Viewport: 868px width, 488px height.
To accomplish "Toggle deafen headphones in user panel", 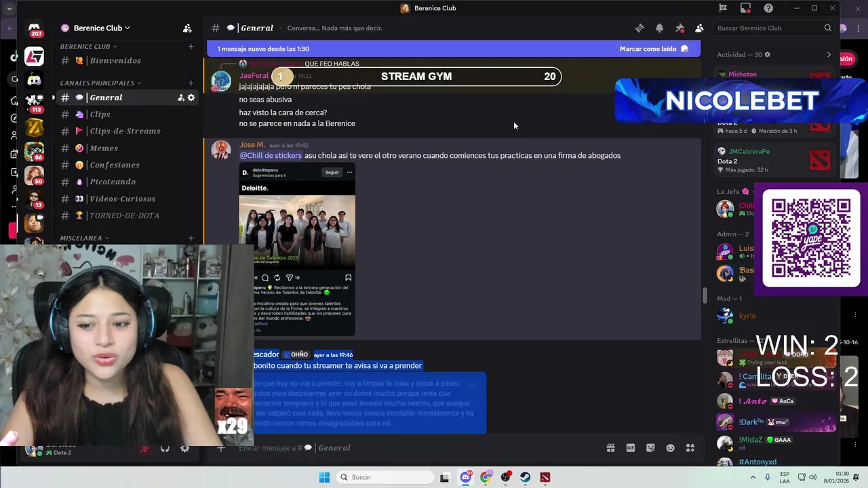I will [165, 449].
